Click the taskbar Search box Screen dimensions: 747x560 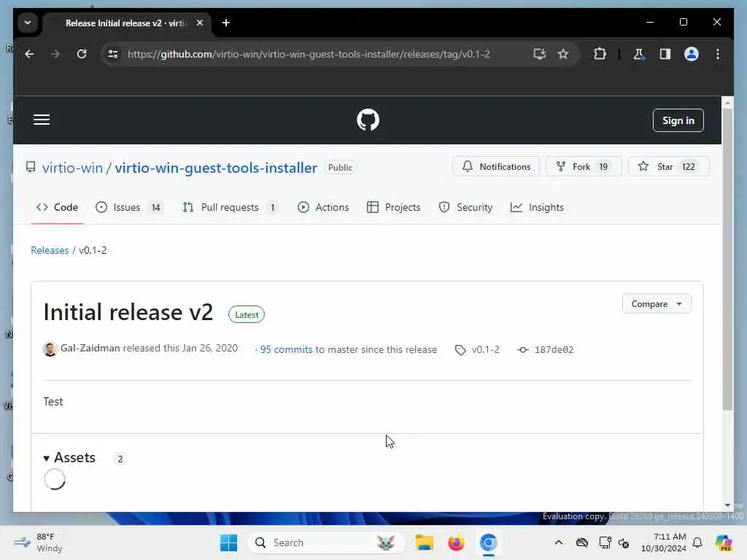(x=326, y=542)
